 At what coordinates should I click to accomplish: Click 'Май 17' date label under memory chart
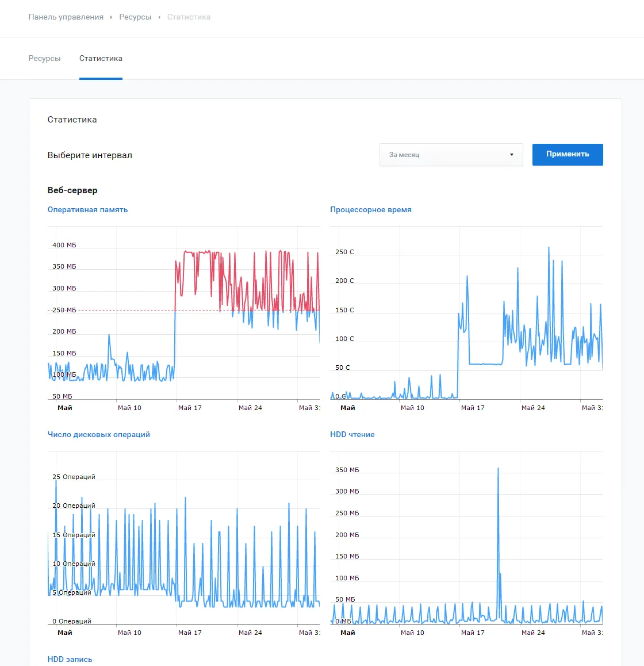pyautogui.click(x=190, y=408)
